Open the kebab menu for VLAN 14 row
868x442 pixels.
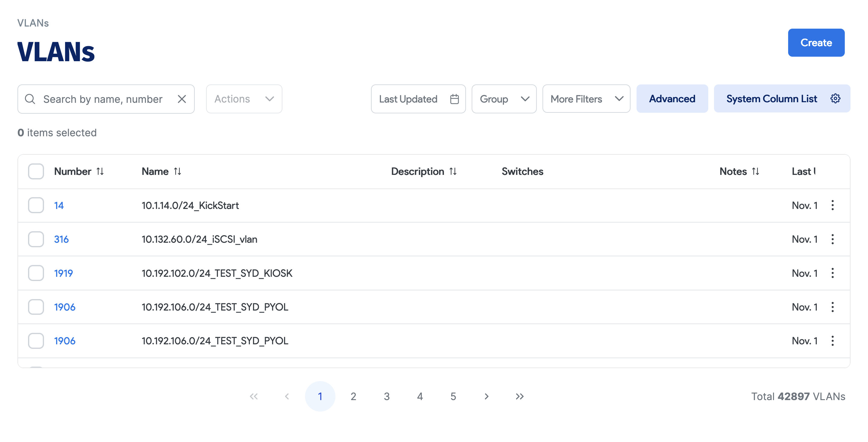tap(833, 205)
